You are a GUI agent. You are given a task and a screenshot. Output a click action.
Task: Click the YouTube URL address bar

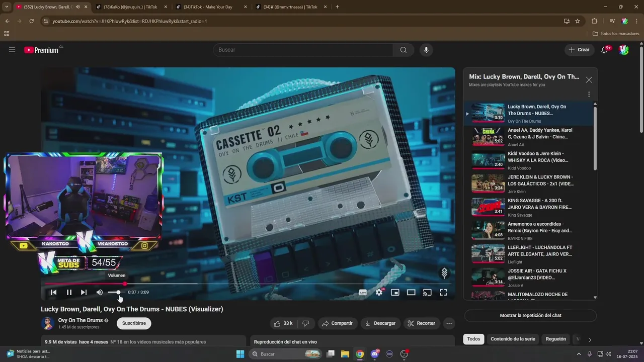click(x=302, y=21)
